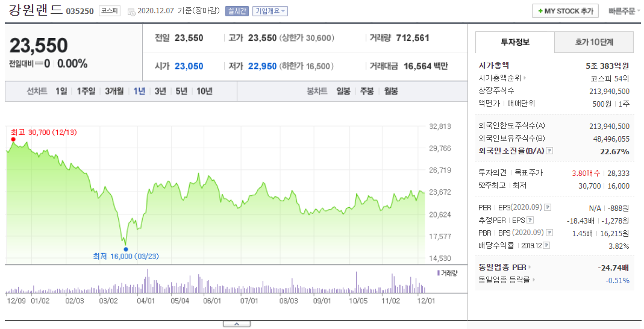Click the current price 23,550
644x329 pixels.
39,46
